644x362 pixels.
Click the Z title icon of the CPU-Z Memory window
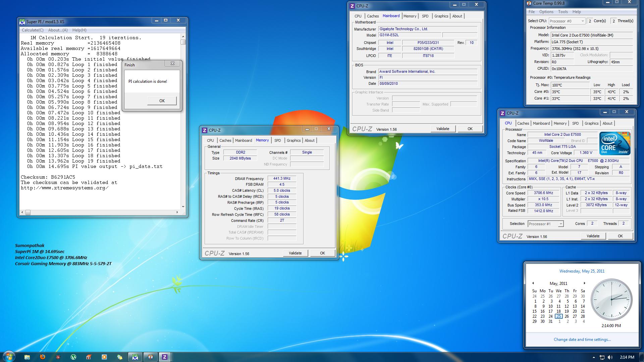205,130
